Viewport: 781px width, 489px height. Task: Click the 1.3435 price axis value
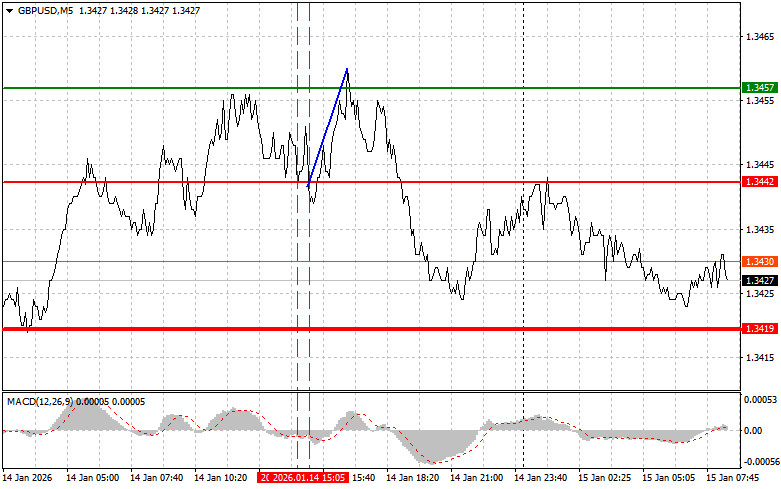(x=760, y=230)
